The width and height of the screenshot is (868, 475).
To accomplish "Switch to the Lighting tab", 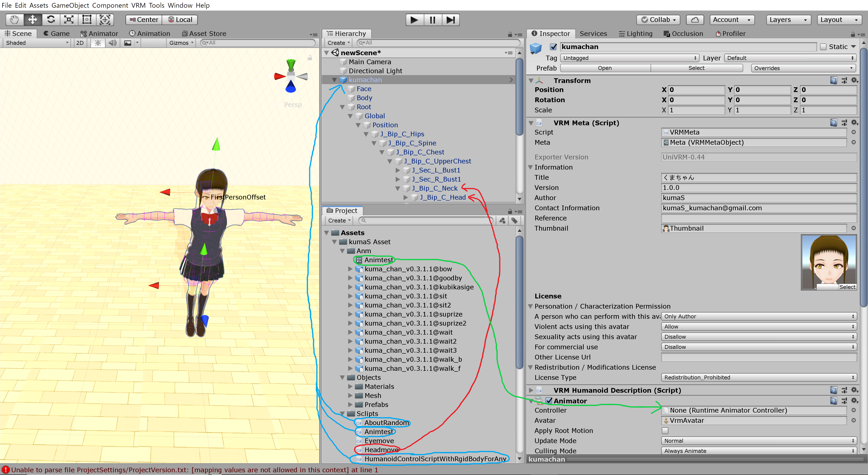I will pyautogui.click(x=635, y=34).
